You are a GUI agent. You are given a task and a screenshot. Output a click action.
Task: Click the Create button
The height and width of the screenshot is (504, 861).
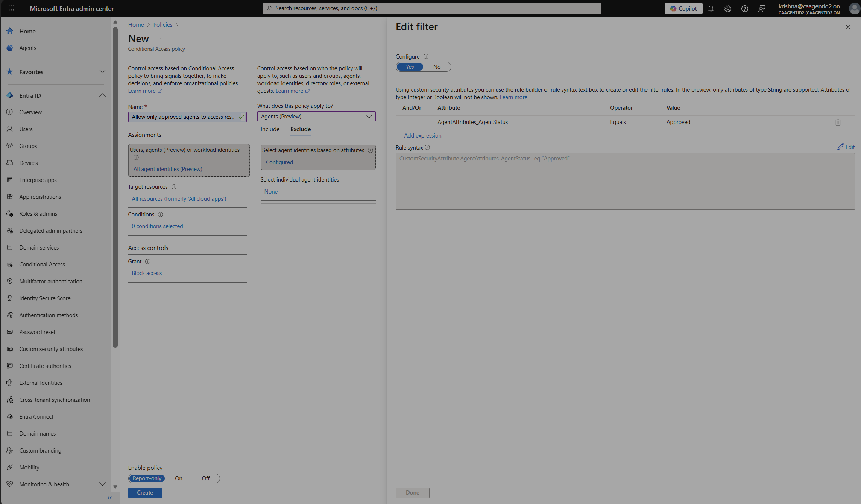tap(145, 493)
